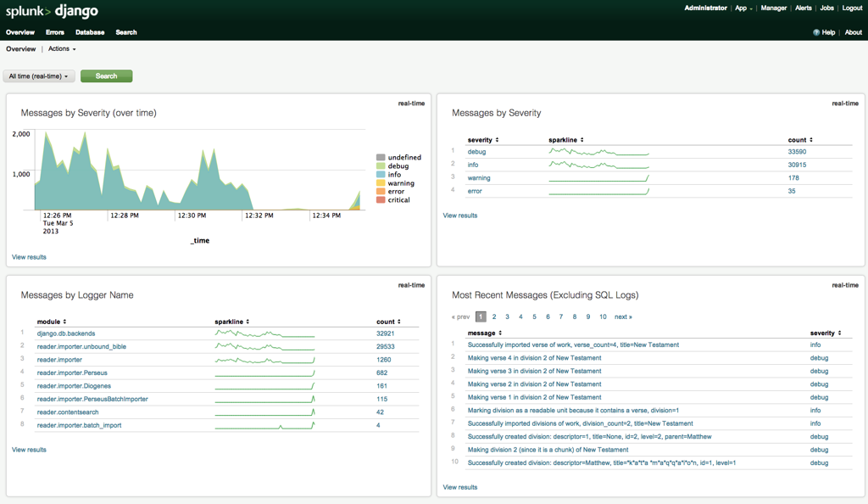Sort recent messages by message column
The height and width of the screenshot is (504, 868).
click(484, 333)
